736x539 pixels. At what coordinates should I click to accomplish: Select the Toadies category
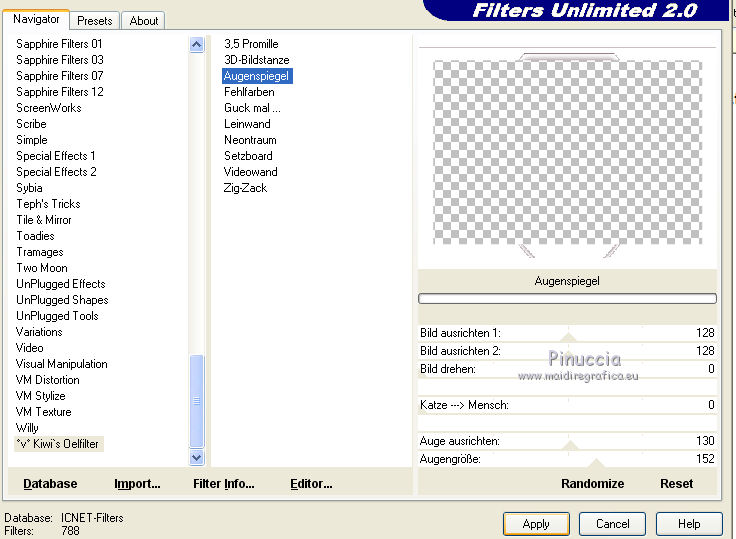[35, 236]
